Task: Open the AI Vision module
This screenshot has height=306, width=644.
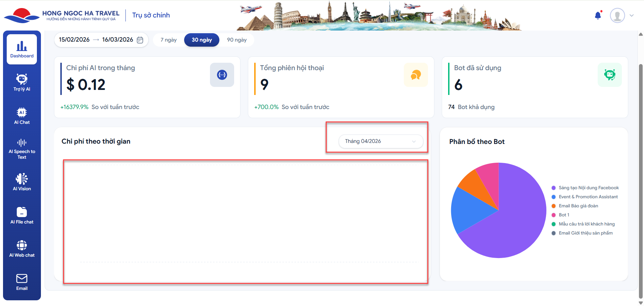Action: tap(22, 182)
